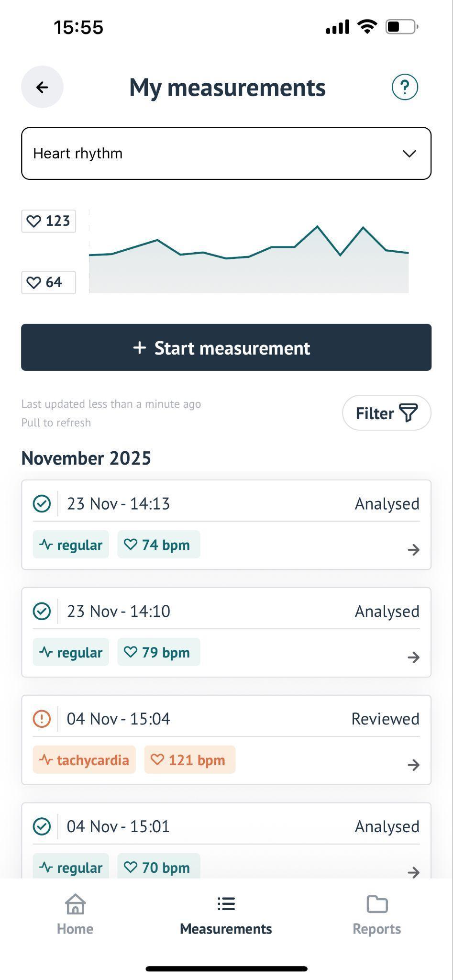Start a new measurement
The image size is (453, 980).
click(x=226, y=347)
